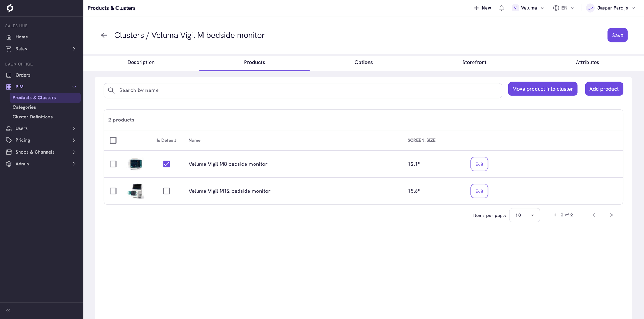Edit the Vigil M8 bedside monitor
Screen dimensions: 644x319
point(479,164)
